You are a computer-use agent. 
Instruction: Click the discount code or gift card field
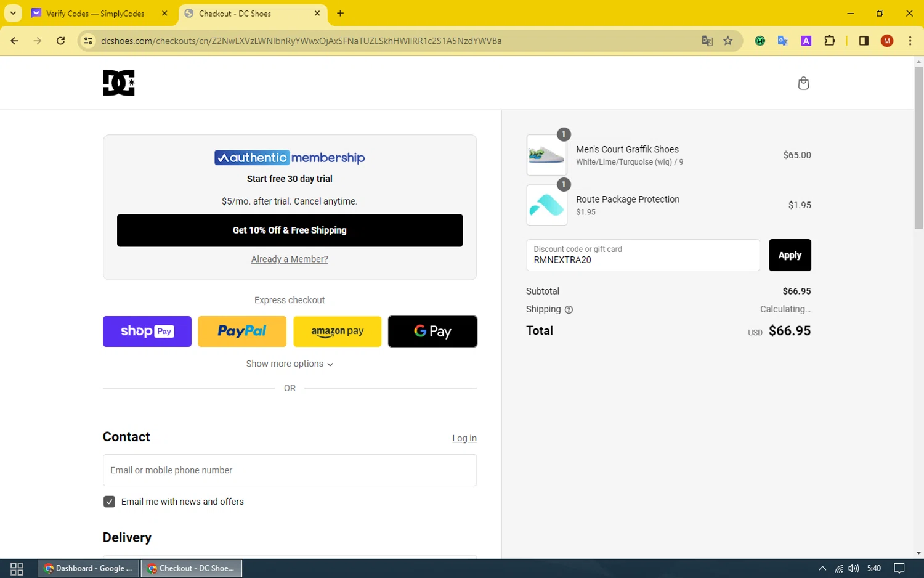(x=643, y=255)
